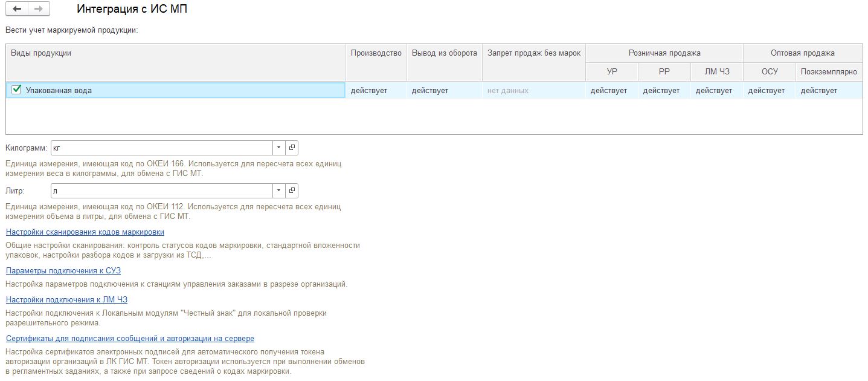
Task: Open Сертификаты для подписания сообщений link
Action: 130,339
